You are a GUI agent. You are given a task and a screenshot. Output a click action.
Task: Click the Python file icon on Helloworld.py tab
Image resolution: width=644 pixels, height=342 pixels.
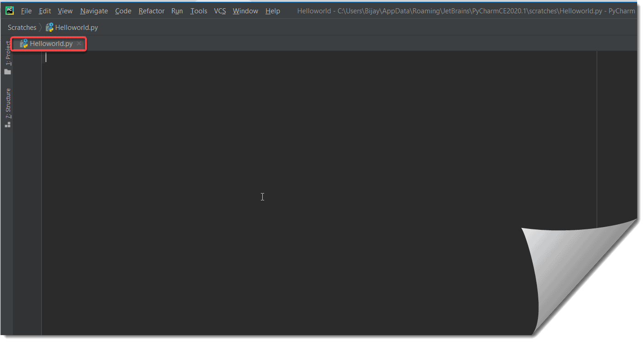pos(23,44)
